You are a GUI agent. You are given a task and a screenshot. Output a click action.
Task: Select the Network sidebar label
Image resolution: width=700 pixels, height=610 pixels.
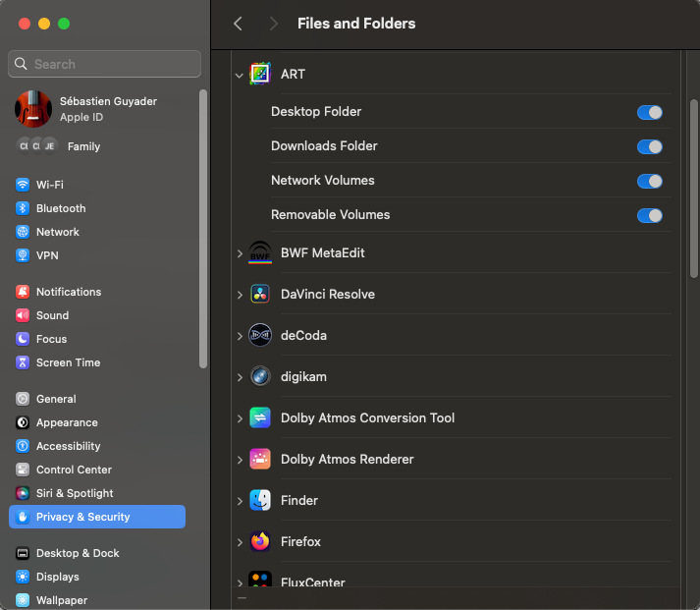(x=58, y=232)
